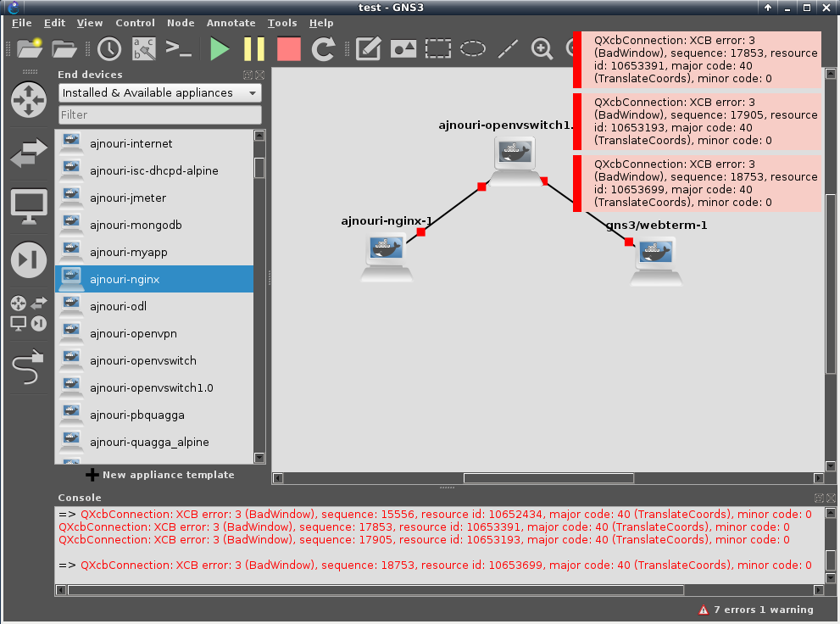Click ajnouri-nginx-1 node on canvas
Screen dimensions: 840x624
387,258
